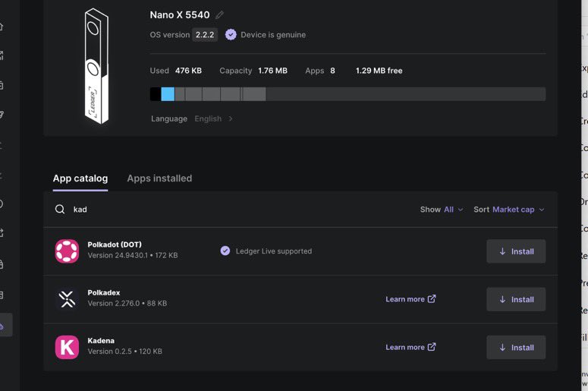Click the free space portion of storage bar
The height and width of the screenshot is (391, 588).
click(406, 94)
